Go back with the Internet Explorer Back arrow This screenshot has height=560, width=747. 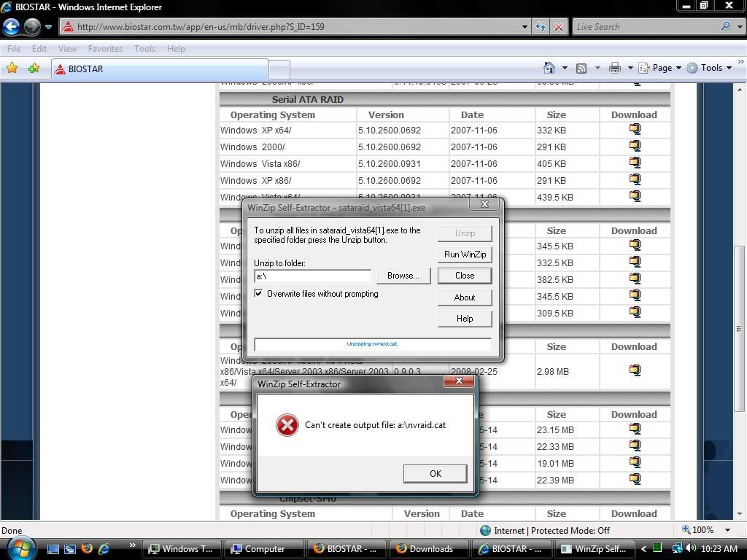12,27
